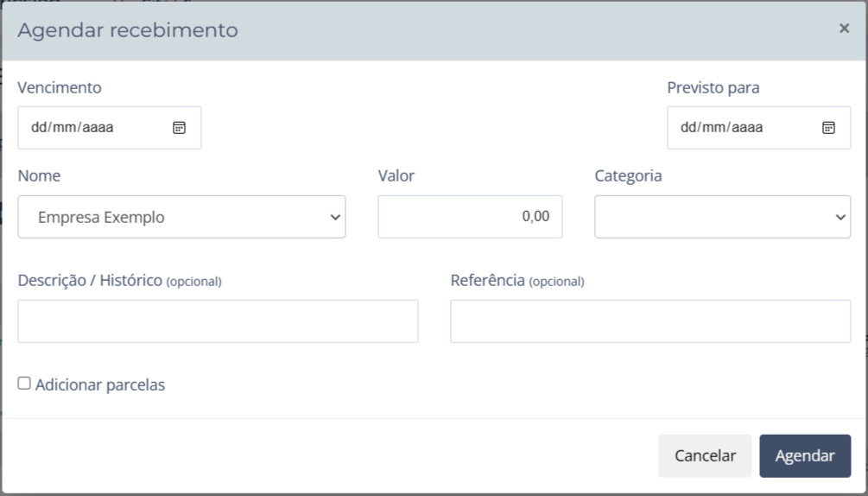868x496 pixels.
Task: Click the Valor field label
Action: point(396,176)
